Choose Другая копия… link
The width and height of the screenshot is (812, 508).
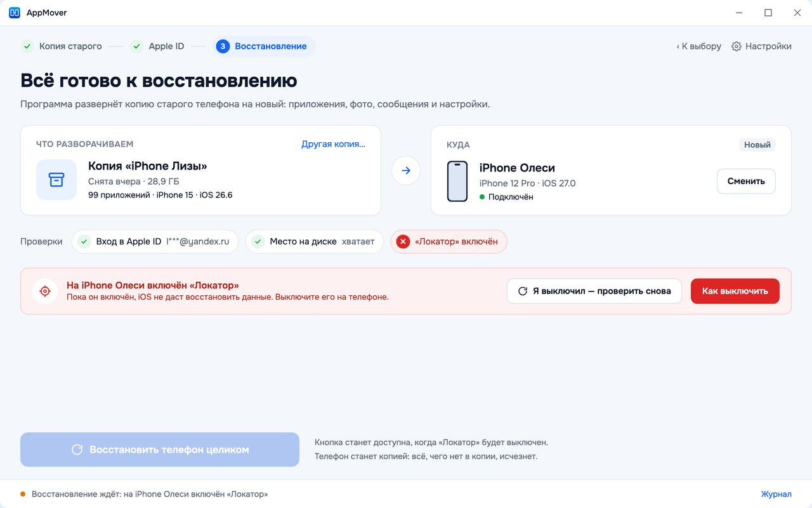point(333,144)
